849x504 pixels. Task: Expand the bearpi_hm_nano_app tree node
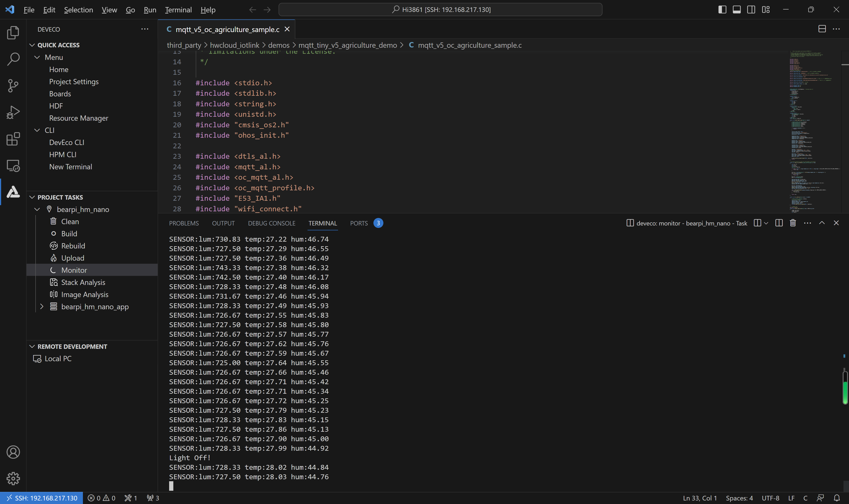coord(42,307)
